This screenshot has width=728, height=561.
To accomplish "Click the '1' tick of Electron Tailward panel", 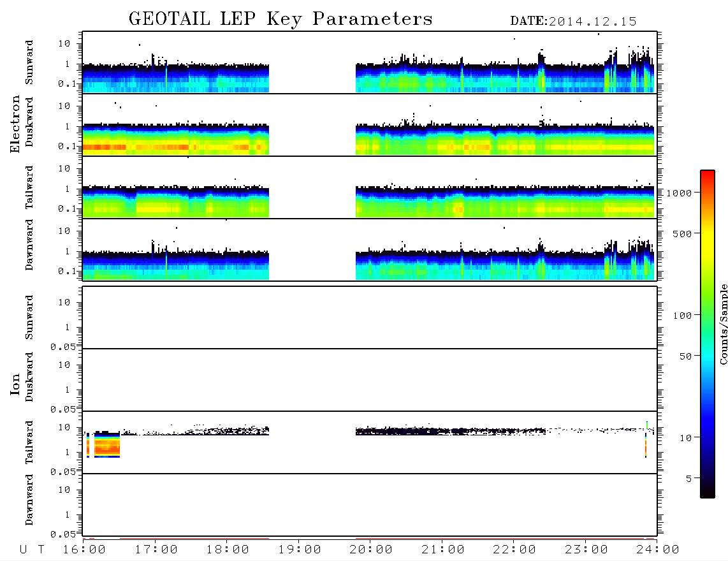I will [x=68, y=189].
